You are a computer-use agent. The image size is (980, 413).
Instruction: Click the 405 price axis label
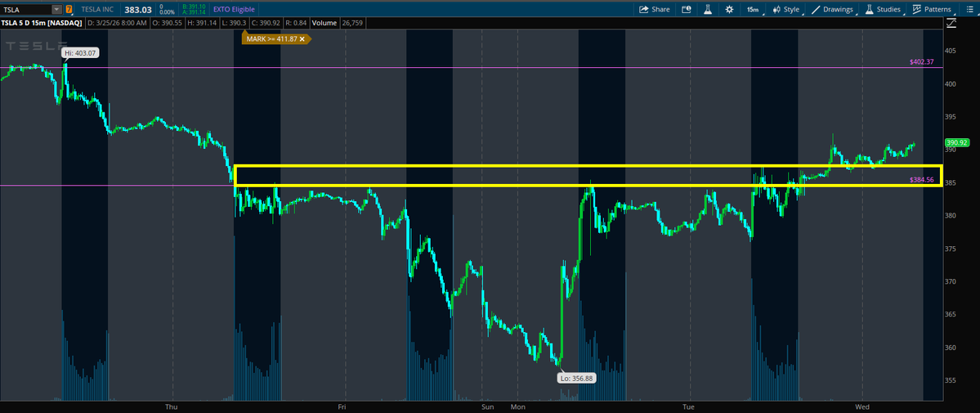click(952, 51)
